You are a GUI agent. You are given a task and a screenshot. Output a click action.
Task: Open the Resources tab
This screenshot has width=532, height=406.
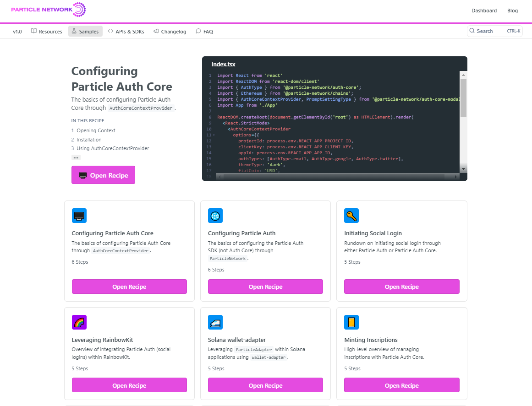tap(46, 31)
